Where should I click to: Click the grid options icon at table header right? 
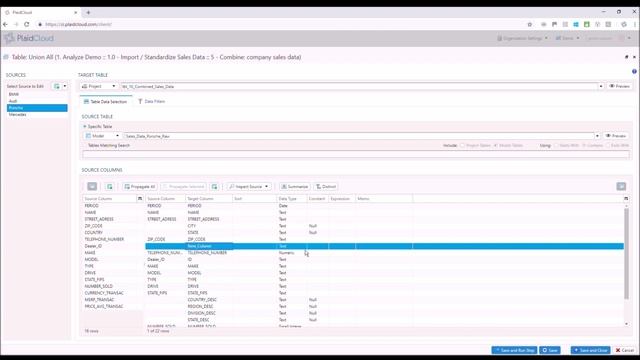click(626, 199)
